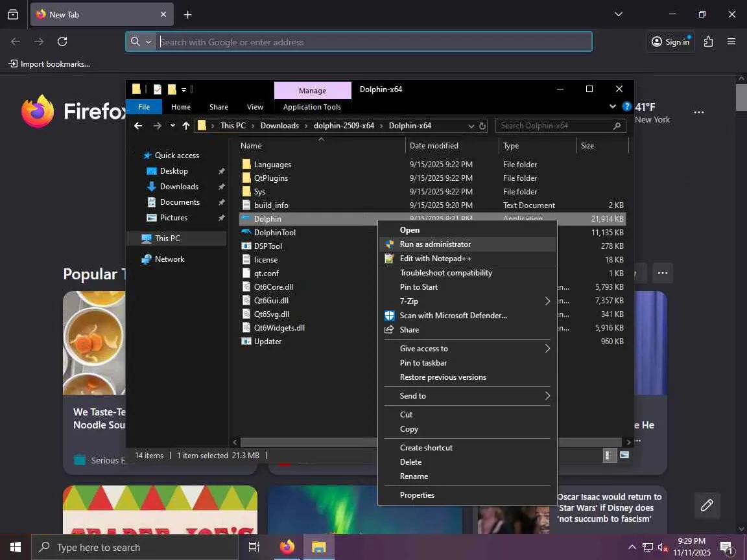747x560 pixels.
Task: Open Documents in navigation pane
Action: coord(180,202)
